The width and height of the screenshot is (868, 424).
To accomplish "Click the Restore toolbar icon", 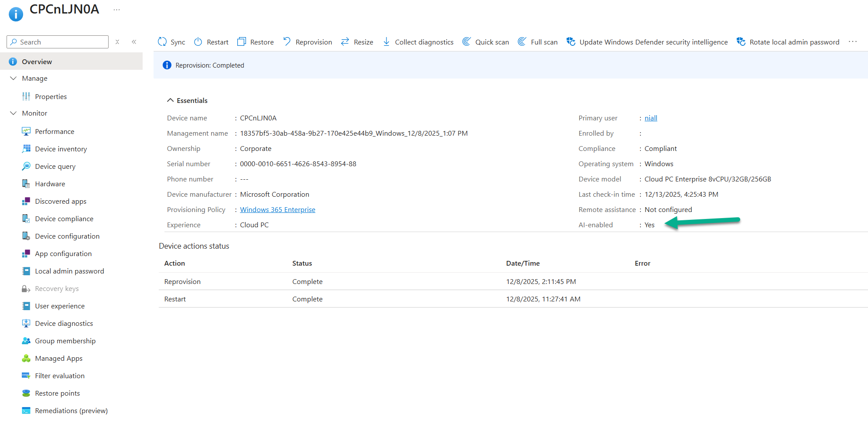I will tap(242, 42).
